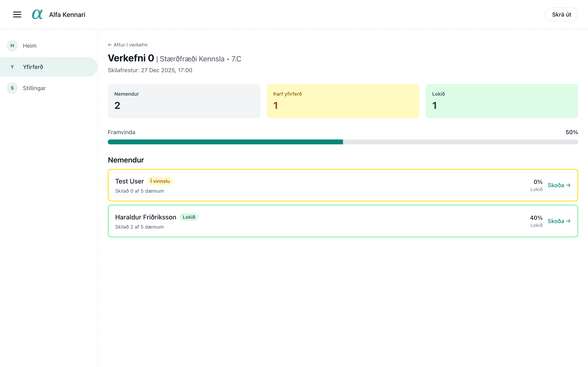The width and height of the screenshot is (588, 367).
Task: Click the yellow Þarf yfirferð card
Action: (343, 101)
